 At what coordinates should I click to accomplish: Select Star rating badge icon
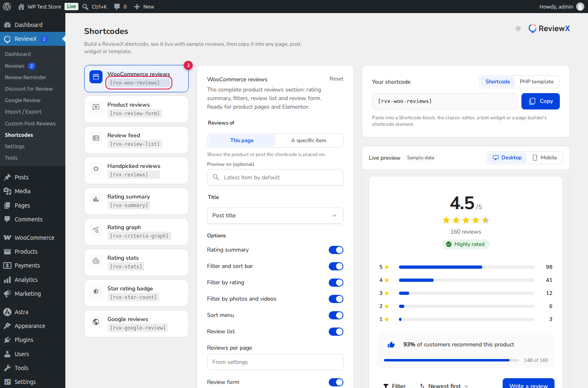point(96,291)
